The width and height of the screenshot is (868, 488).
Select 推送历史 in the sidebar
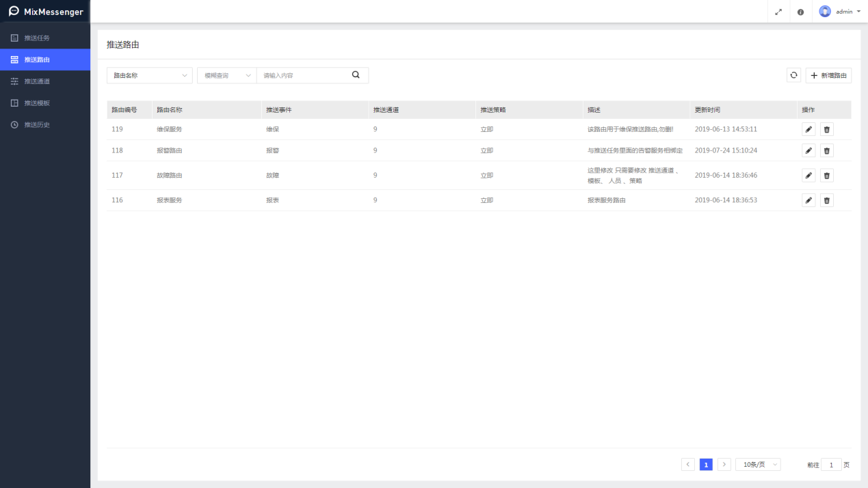coord(37,125)
